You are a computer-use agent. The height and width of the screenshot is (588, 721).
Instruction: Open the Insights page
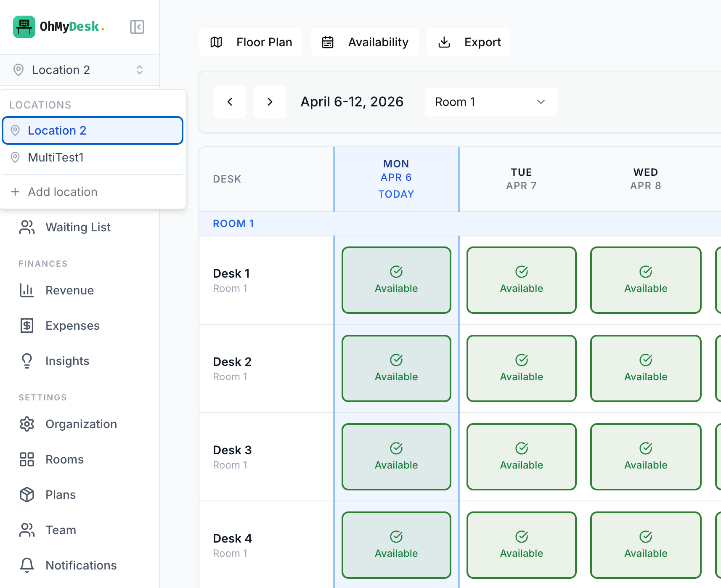(x=67, y=361)
